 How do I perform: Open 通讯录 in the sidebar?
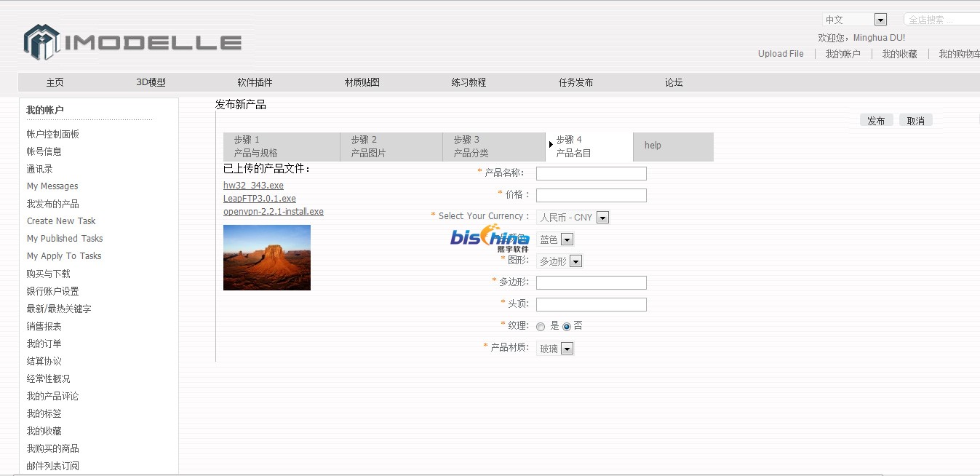(x=40, y=169)
